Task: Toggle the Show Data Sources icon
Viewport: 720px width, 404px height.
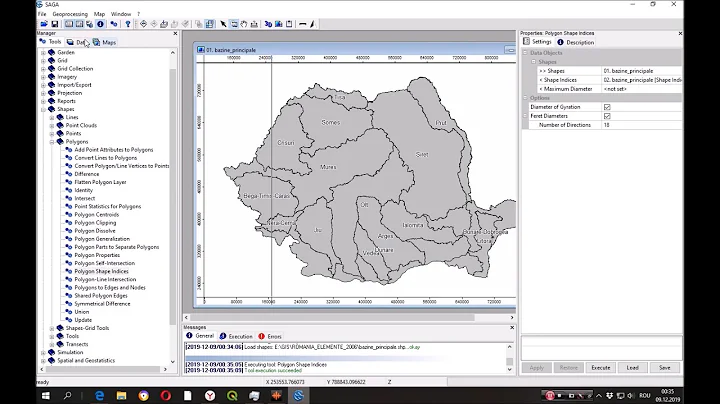Action: pos(90,24)
